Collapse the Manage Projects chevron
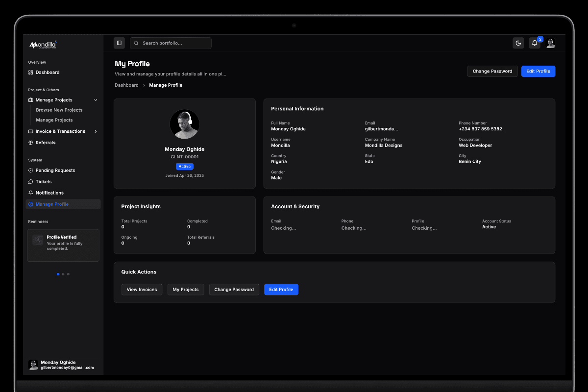 click(x=96, y=99)
